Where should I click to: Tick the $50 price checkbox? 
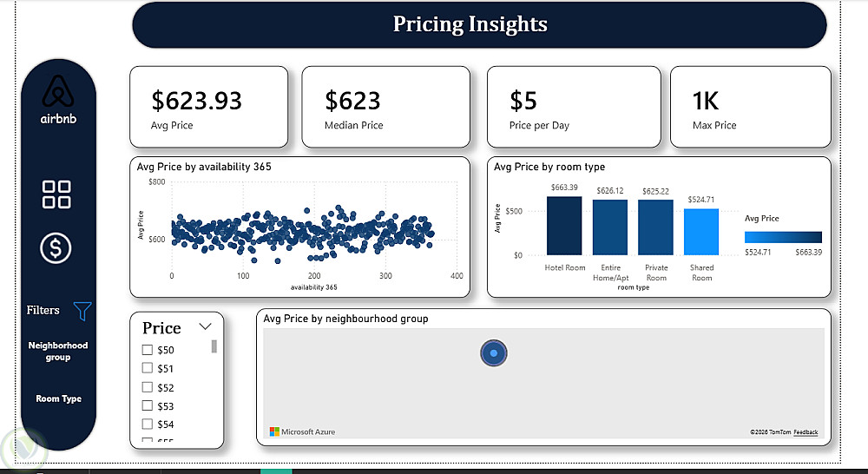(x=148, y=351)
